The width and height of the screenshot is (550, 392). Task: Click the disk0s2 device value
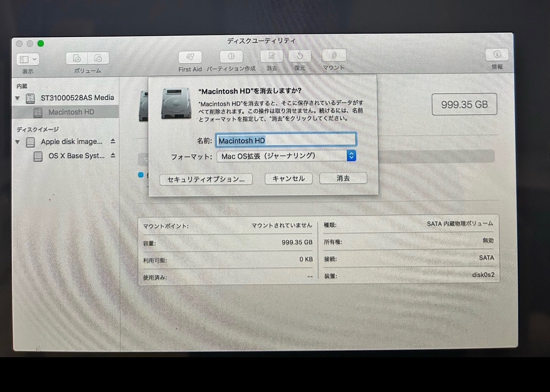point(483,275)
